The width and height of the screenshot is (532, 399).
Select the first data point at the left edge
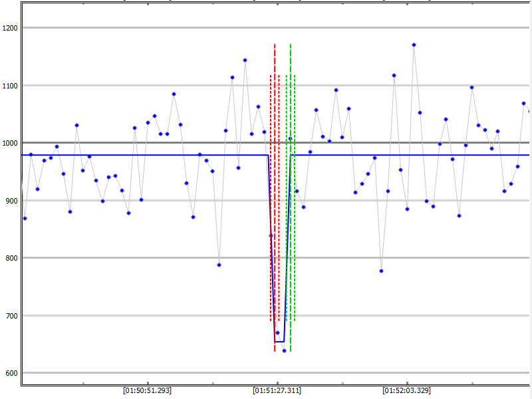click(25, 218)
